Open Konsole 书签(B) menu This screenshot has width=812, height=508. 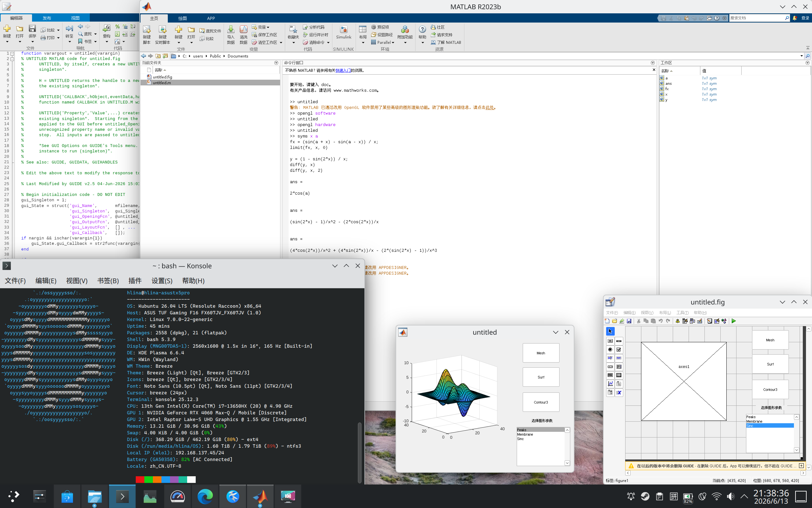tap(108, 281)
